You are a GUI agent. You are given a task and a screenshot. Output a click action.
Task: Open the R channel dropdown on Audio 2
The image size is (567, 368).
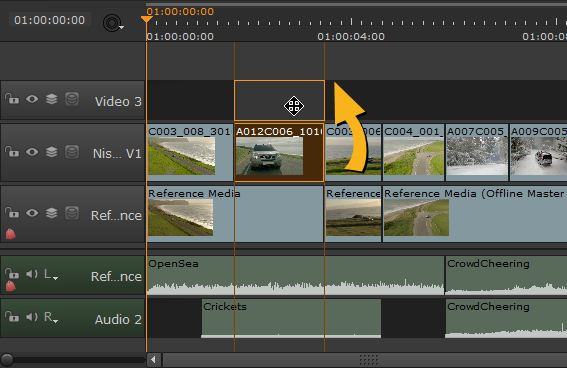(51, 317)
